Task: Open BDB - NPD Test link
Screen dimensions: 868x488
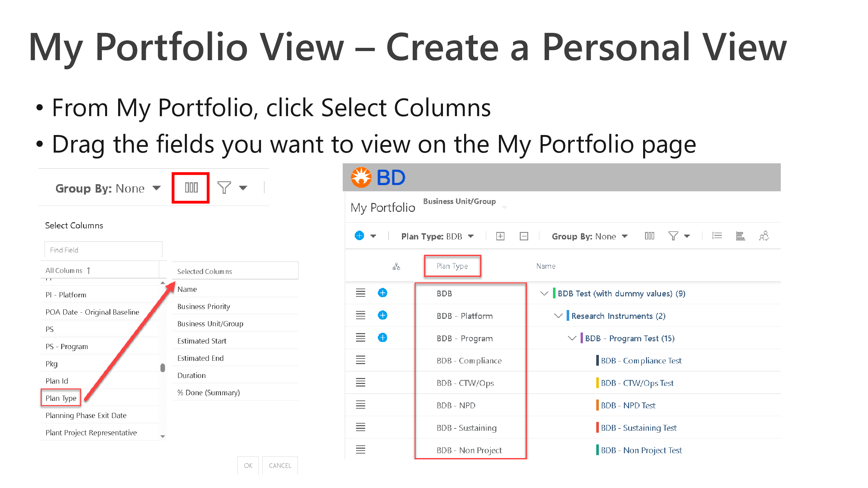Action: pyautogui.click(x=628, y=405)
